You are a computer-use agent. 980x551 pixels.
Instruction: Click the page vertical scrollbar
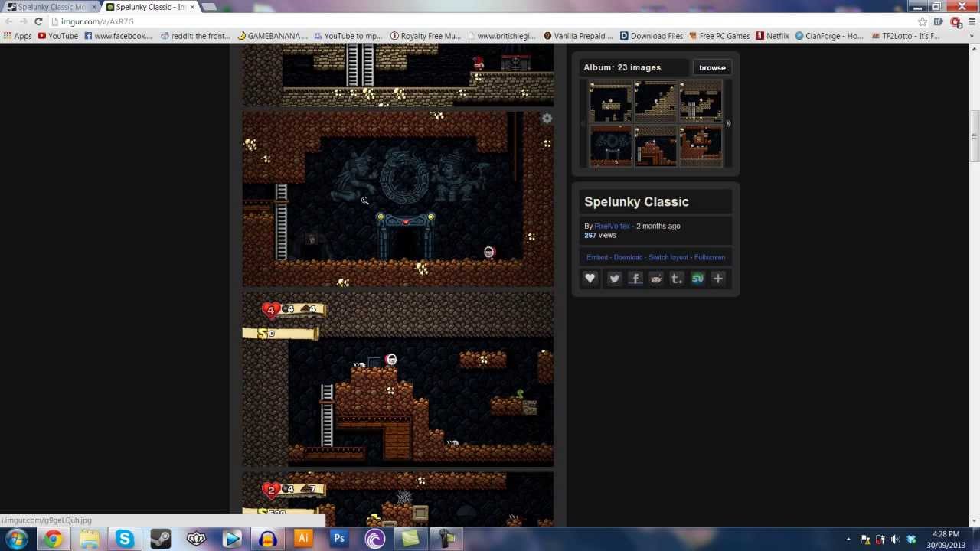coord(975,136)
